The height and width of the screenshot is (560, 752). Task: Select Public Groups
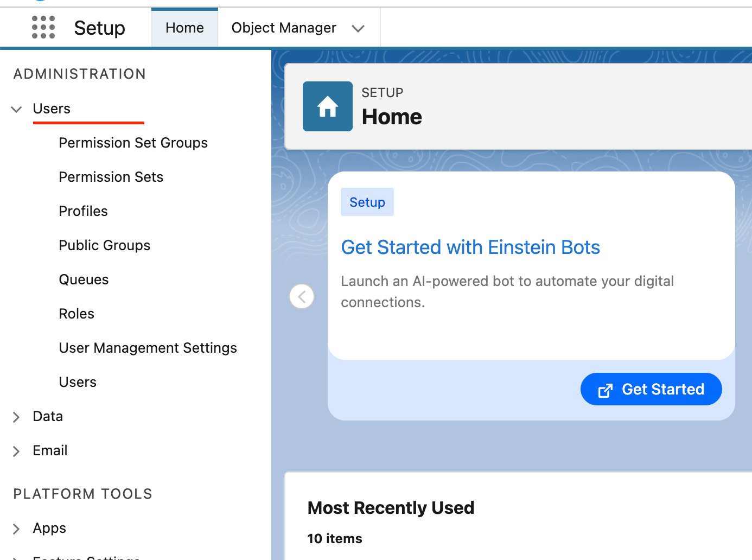104,245
